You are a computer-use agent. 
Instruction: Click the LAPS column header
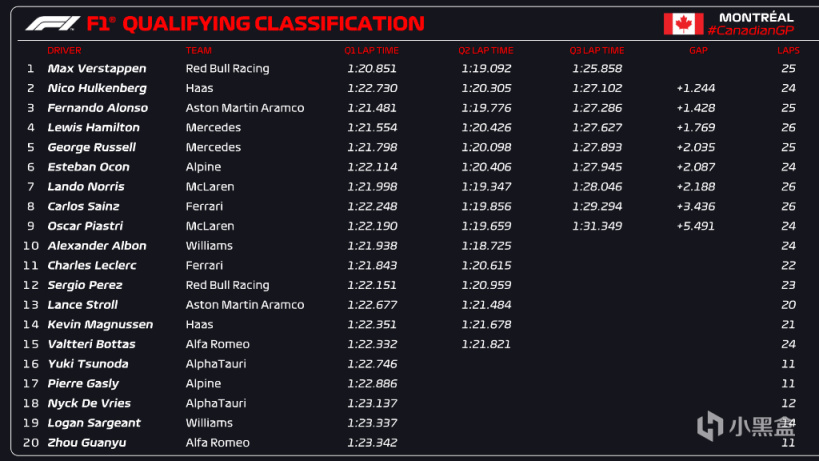787,50
